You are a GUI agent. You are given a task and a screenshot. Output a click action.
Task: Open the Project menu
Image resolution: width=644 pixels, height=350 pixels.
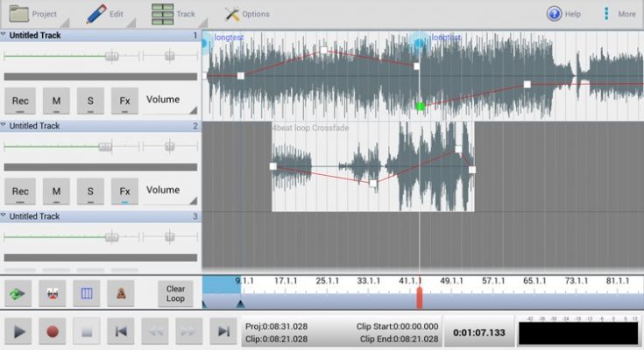tap(33, 14)
